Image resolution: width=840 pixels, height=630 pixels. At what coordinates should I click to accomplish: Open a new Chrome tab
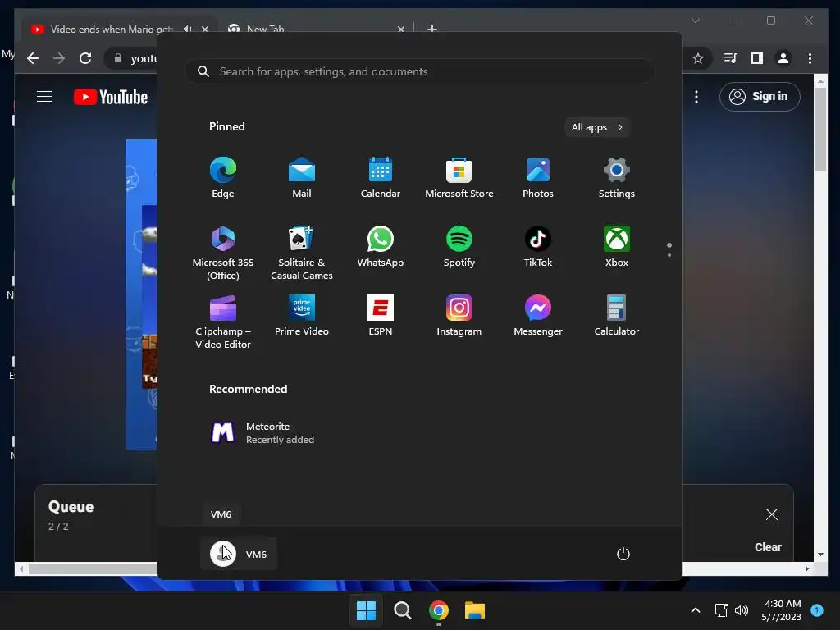[432, 29]
